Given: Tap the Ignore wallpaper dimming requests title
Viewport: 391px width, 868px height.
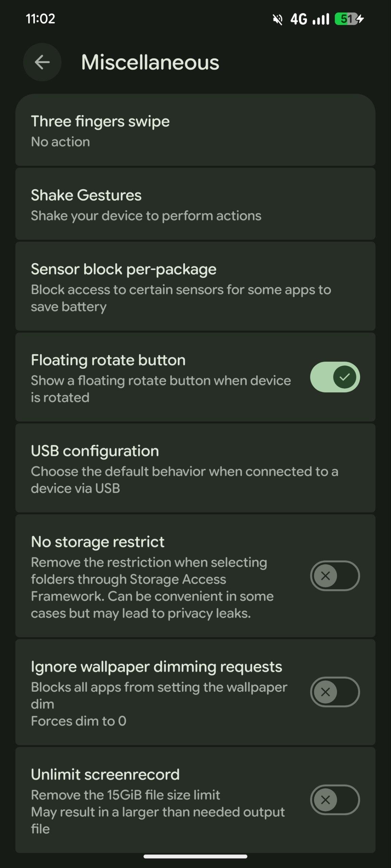Looking at the screenshot, I should [156, 667].
